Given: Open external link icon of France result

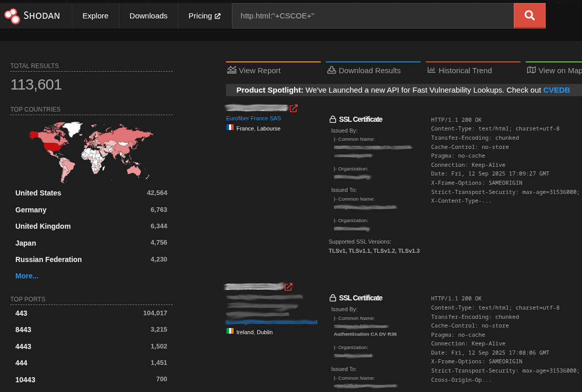Looking at the screenshot, I should click(294, 108).
